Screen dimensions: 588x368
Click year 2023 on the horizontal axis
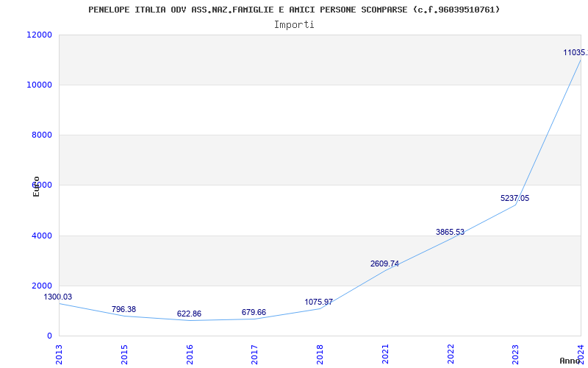[x=515, y=352]
